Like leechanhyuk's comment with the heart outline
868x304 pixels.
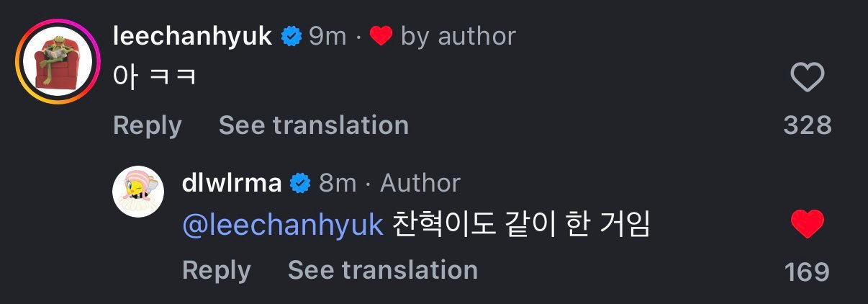click(807, 78)
